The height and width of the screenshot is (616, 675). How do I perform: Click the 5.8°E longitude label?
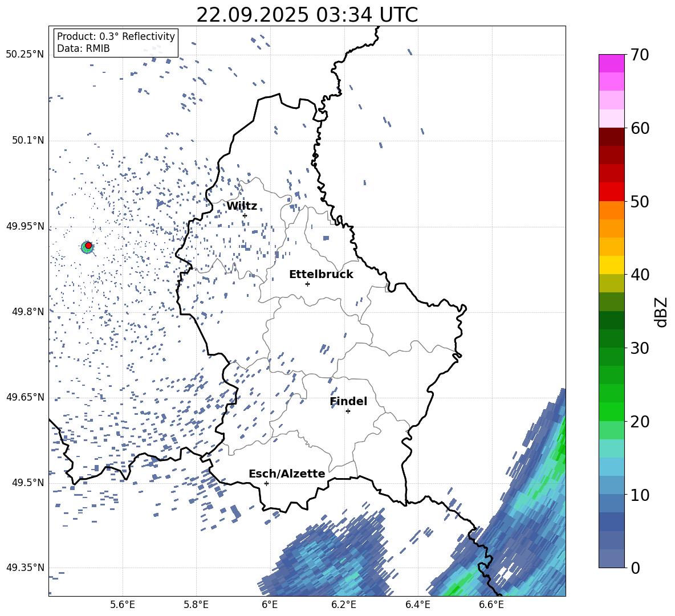[196, 605]
